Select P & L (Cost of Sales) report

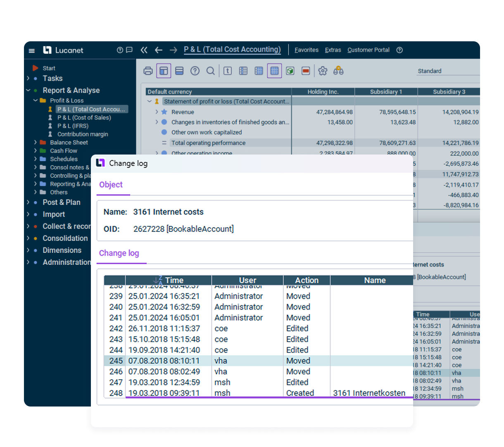[x=84, y=118]
